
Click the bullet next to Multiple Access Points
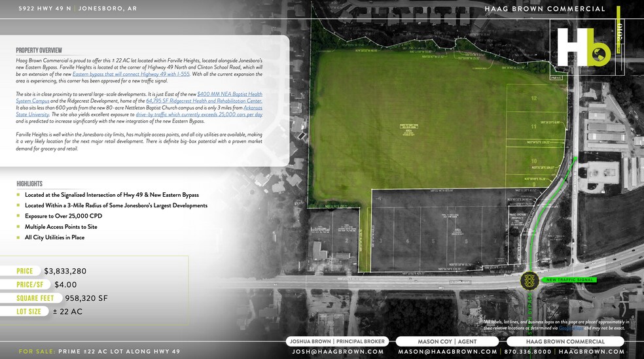(19, 227)
